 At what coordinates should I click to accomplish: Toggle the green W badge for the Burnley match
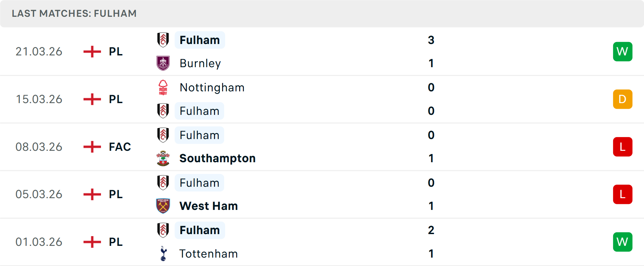pyautogui.click(x=623, y=51)
